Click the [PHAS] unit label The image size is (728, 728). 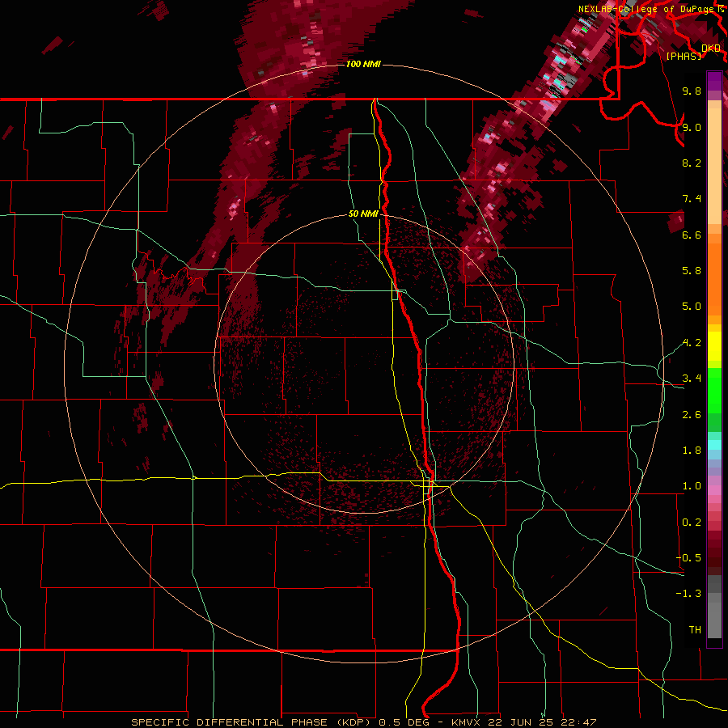[x=684, y=57]
